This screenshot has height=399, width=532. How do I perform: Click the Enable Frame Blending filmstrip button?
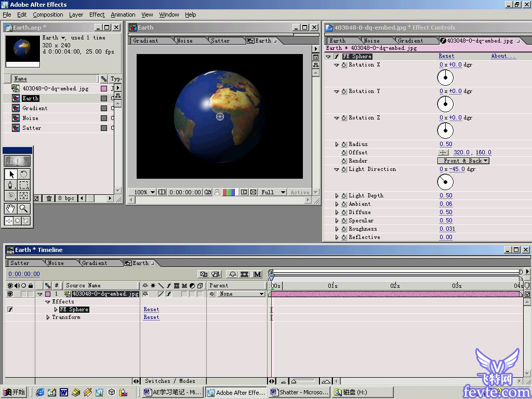(244, 274)
